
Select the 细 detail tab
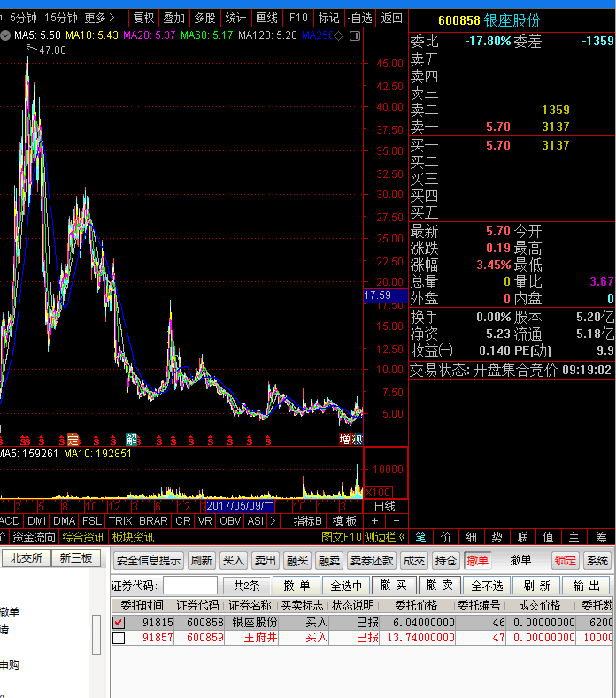[x=471, y=537]
